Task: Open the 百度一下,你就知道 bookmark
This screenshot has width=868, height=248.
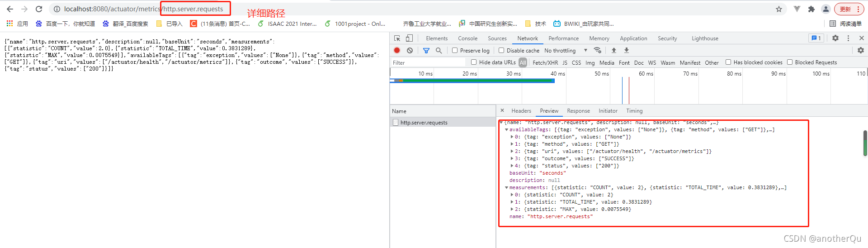Action: [66, 24]
